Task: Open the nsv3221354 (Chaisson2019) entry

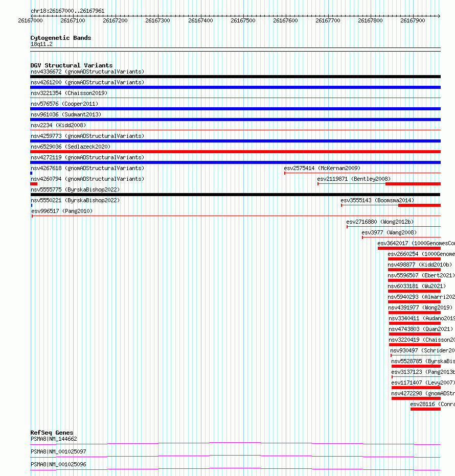Action: click(x=69, y=93)
